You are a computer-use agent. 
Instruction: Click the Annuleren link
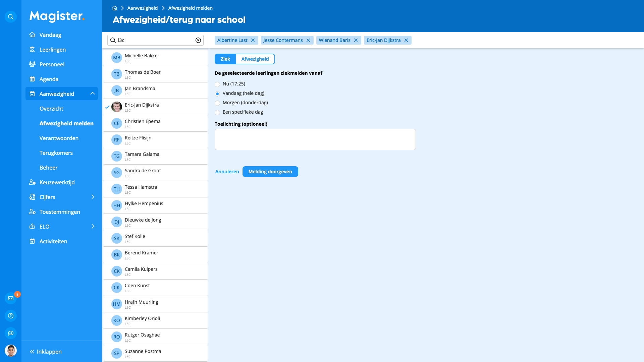coord(227,172)
